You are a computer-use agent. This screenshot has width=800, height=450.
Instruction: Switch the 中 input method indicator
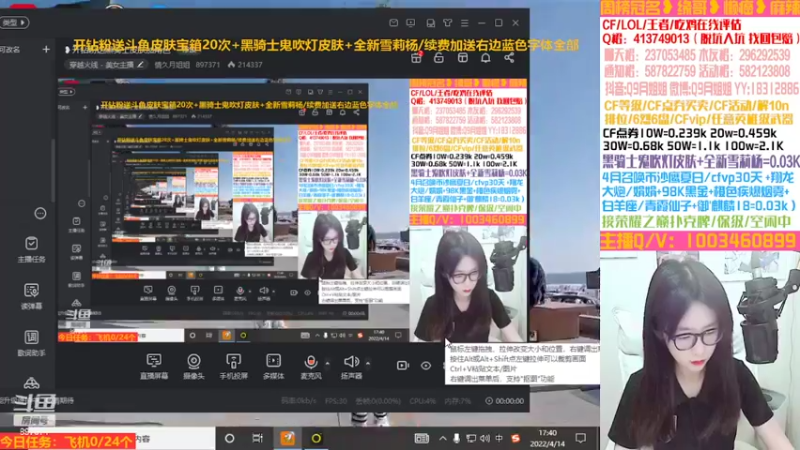tap(499, 438)
